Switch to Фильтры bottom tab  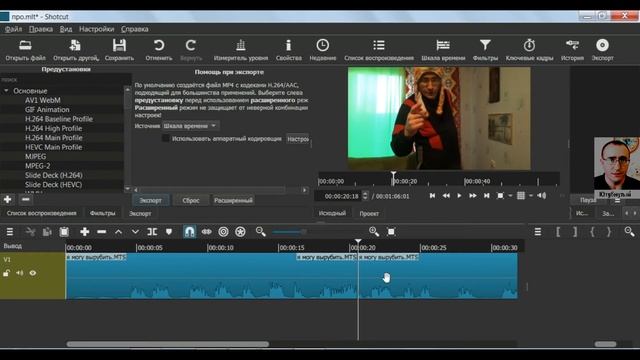click(x=102, y=213)
